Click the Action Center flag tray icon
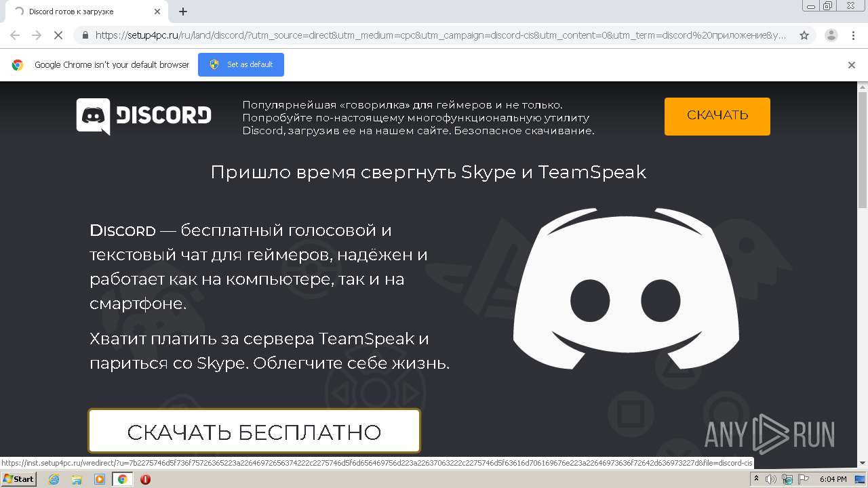The height and width of the screenshot is (488, 868). pyautogui.click(x=803, y=479)
